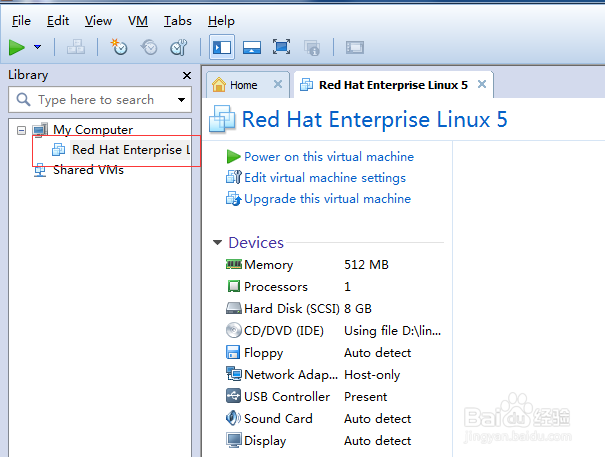Click the Unity mode toolbar icon
Image resolution: width=605 pixels, height=457 pixels.
point(312,47)
